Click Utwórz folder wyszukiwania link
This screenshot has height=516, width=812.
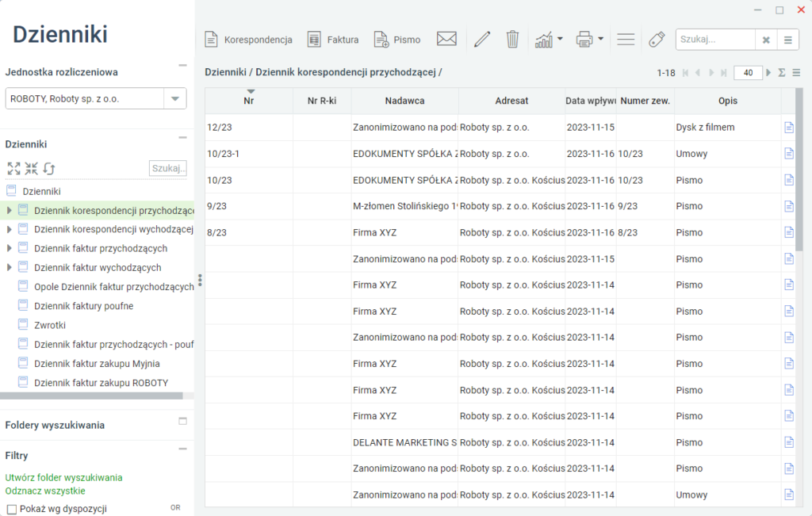click(x=63, y=477)
